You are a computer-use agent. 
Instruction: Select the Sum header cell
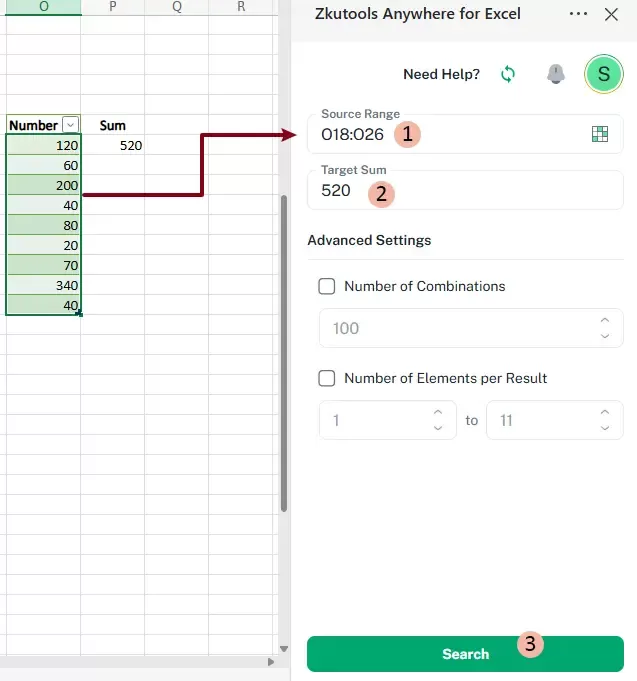click(112, 126)
